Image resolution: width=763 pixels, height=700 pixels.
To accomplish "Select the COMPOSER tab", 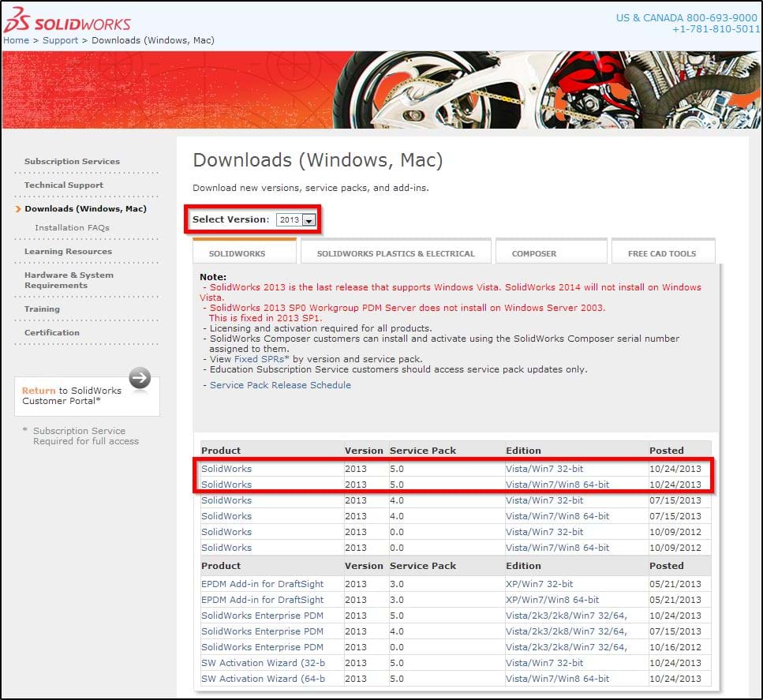I will (x=533, y=253).
